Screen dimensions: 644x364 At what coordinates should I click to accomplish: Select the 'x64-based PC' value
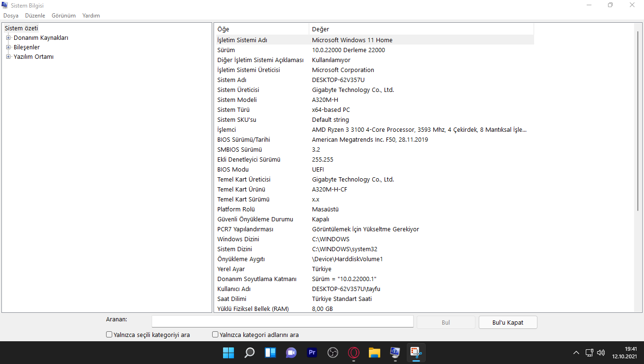click(x=331, y=110)
